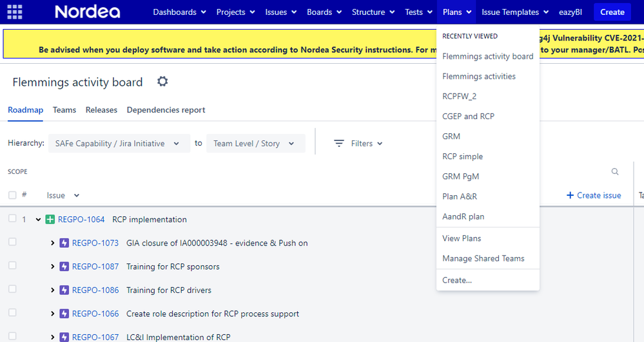Expand the REGPO-1066 row
The width and height of the screenshot is (644, 342).
click(x=53, y=314)
